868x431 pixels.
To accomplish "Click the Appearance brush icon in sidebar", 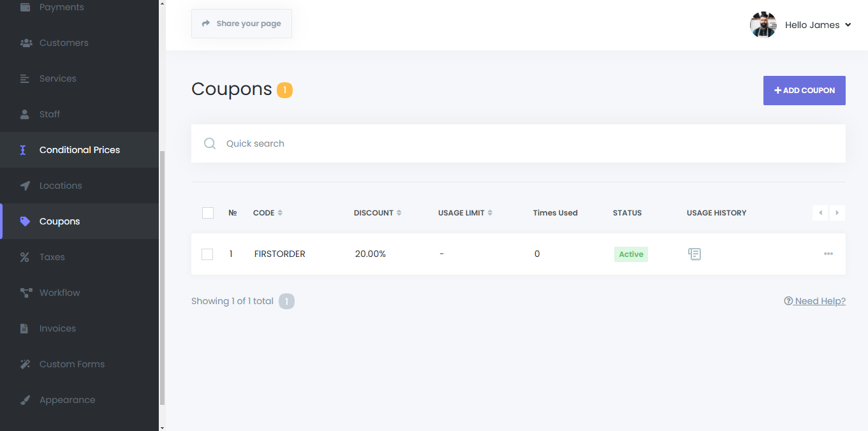I will tap(25, 400).
